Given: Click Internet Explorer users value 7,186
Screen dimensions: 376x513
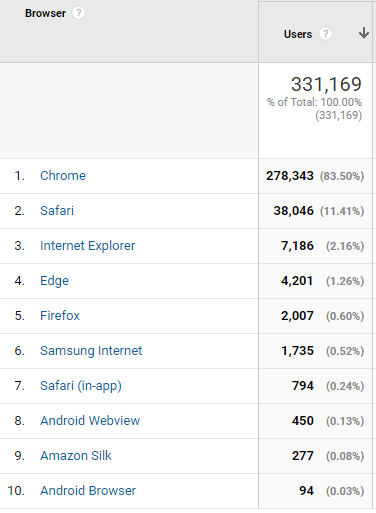Looking at the screenshot, I should [297, 246].
